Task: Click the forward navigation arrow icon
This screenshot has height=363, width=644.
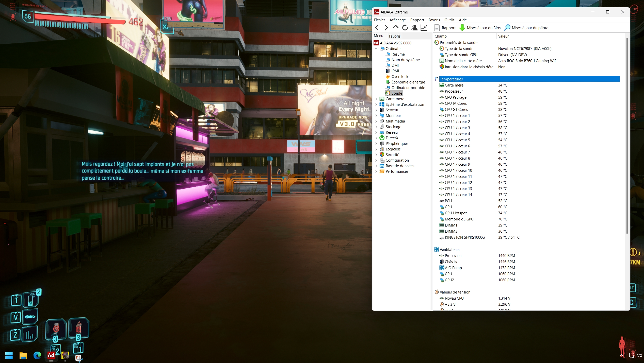Action: [x=386, y=28]
